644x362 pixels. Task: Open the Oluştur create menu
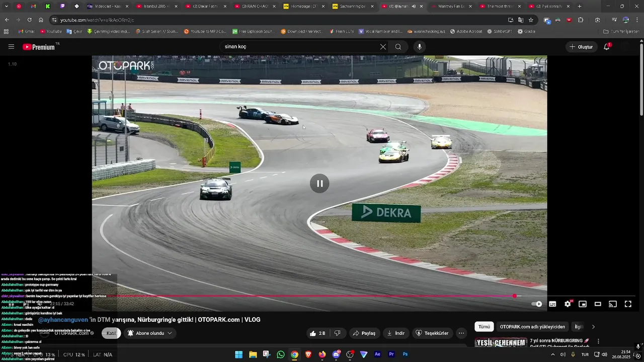click(x=581, y=47)
